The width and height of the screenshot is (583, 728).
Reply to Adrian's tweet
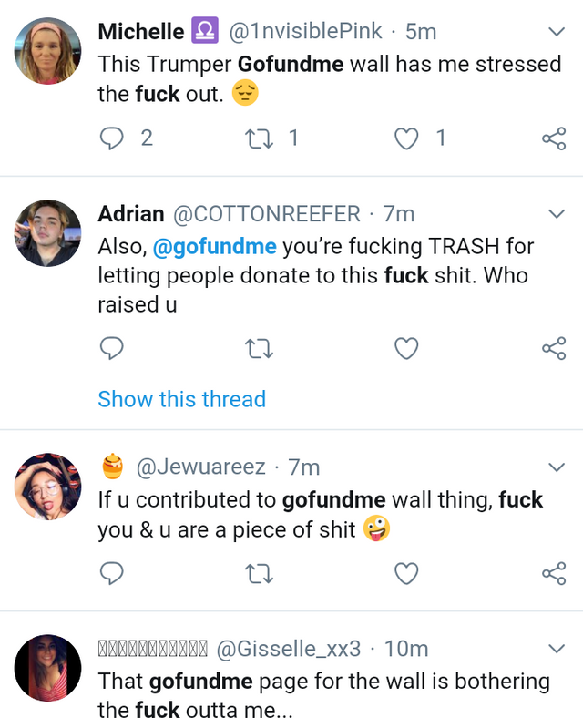pyautogui.click(x=111, y=348)
